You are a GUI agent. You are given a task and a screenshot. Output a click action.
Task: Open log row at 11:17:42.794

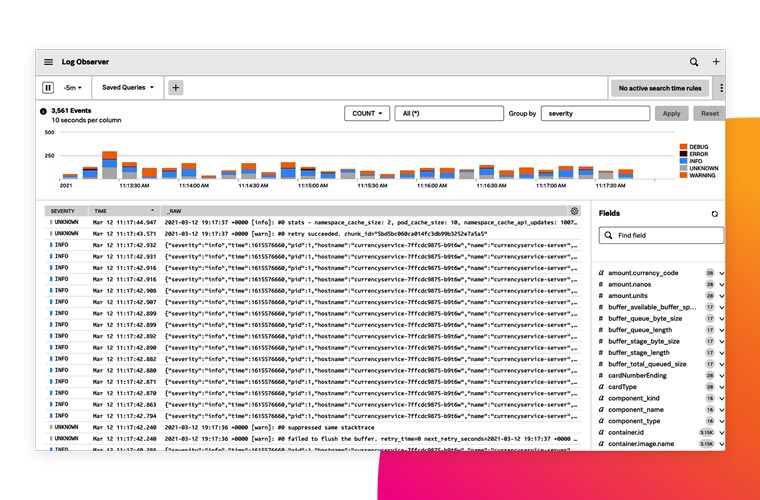tap(313, 416)
